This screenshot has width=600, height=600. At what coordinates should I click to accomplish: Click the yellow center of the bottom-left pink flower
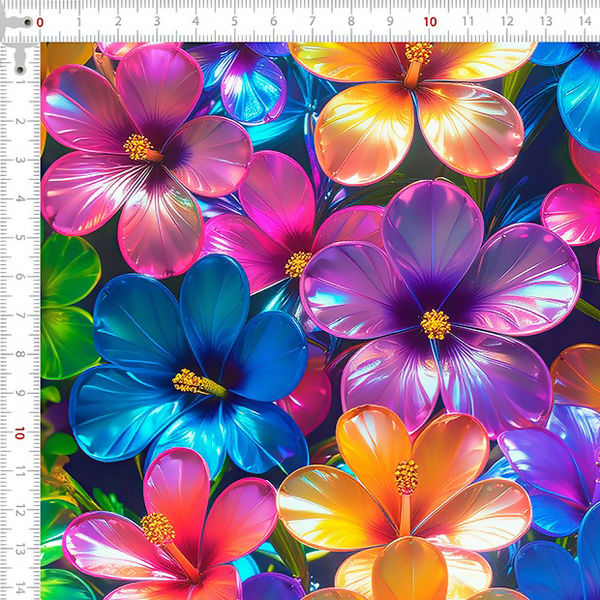click(157, 527)
